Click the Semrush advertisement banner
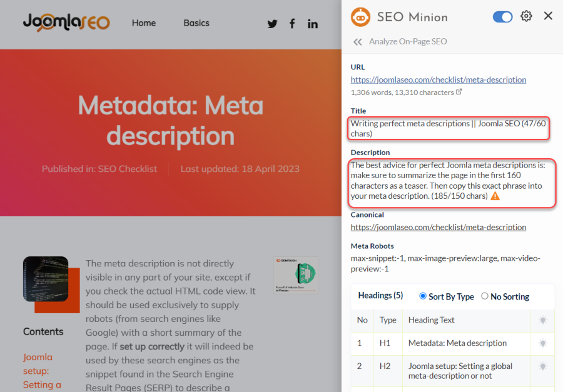Viewport: 563px width, 392px height. tap(295, 275)
